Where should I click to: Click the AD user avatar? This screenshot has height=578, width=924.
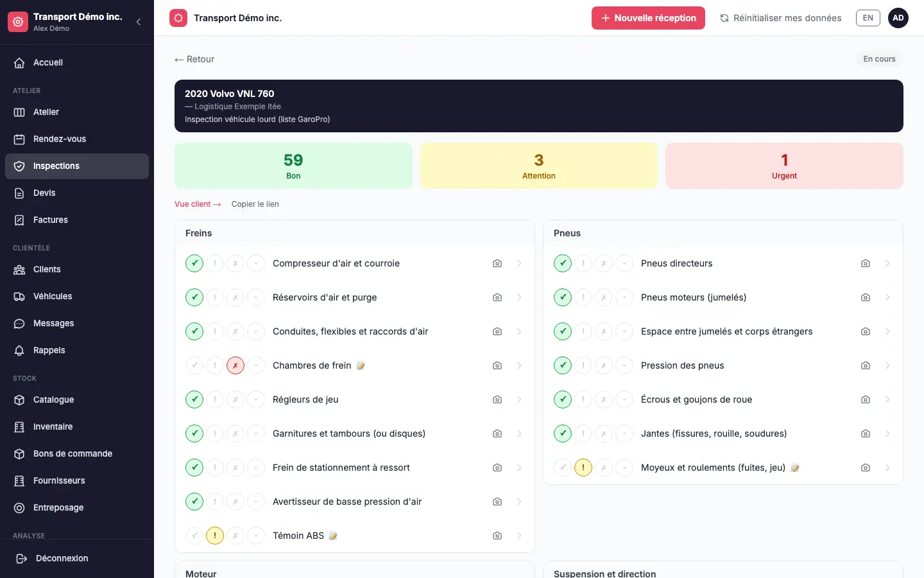point(898,18)
